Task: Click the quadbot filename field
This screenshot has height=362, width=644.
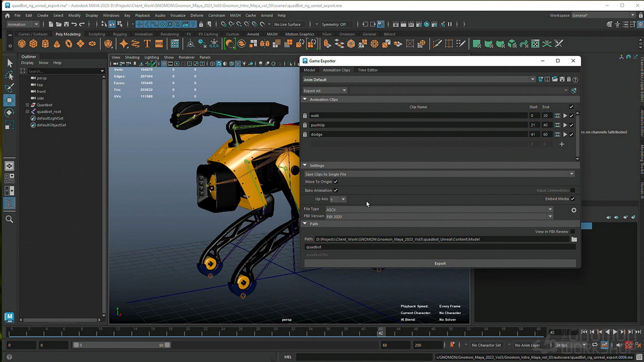Action: tap(440, 247)
